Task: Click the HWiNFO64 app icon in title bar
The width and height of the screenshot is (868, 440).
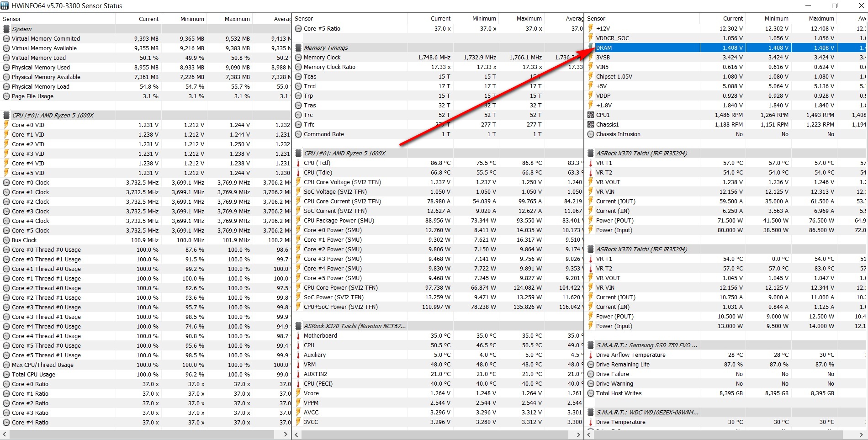Action: [x=5, y=6]
